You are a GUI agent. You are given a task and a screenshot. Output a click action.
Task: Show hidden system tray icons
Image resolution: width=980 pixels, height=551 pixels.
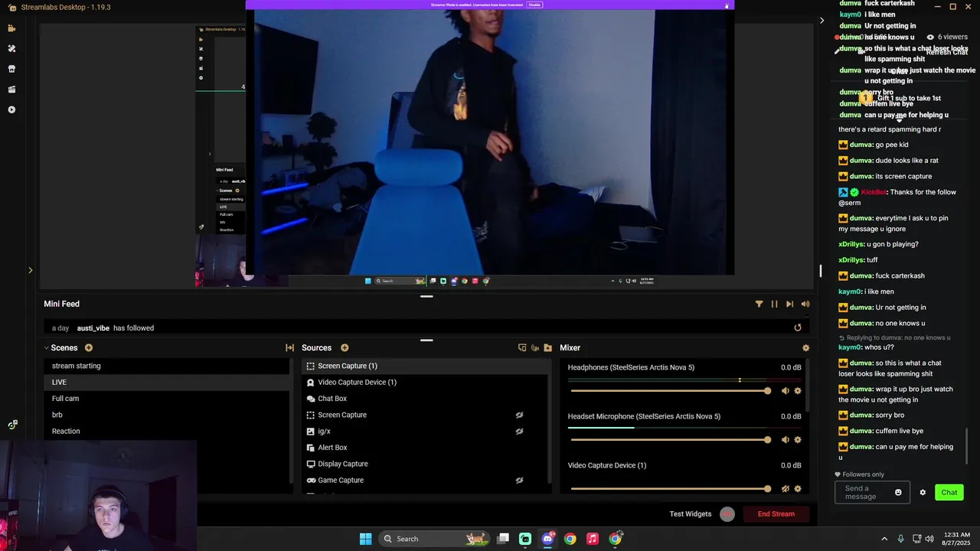[x=884, y=539]
